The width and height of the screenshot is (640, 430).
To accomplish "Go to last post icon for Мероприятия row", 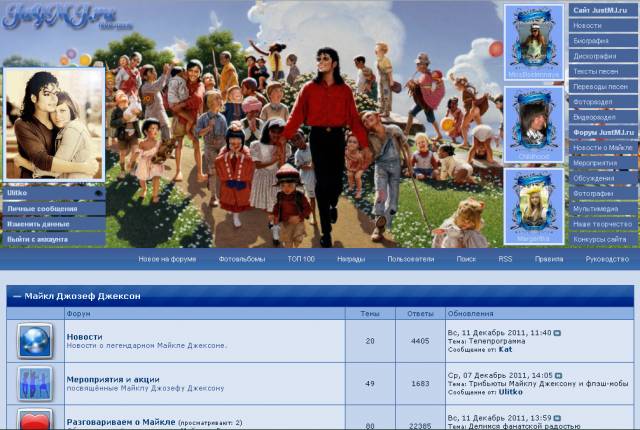I will click(557, 376).
